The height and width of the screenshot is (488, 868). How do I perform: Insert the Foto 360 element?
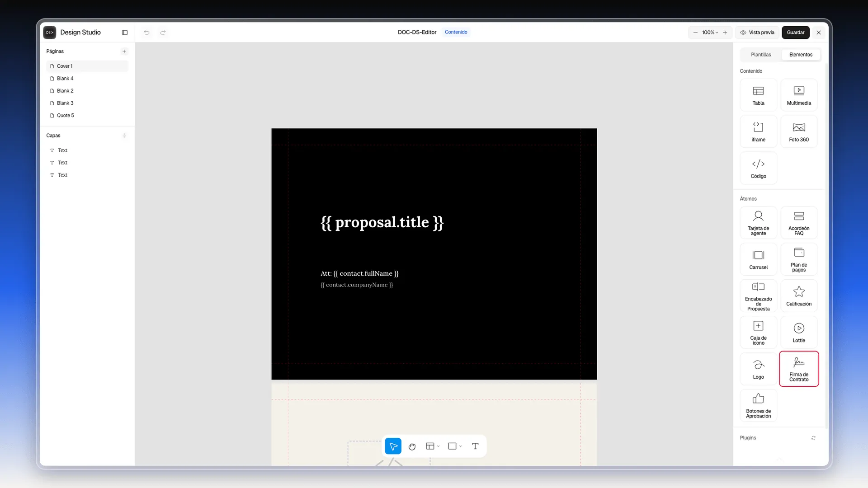pos(799,131)
